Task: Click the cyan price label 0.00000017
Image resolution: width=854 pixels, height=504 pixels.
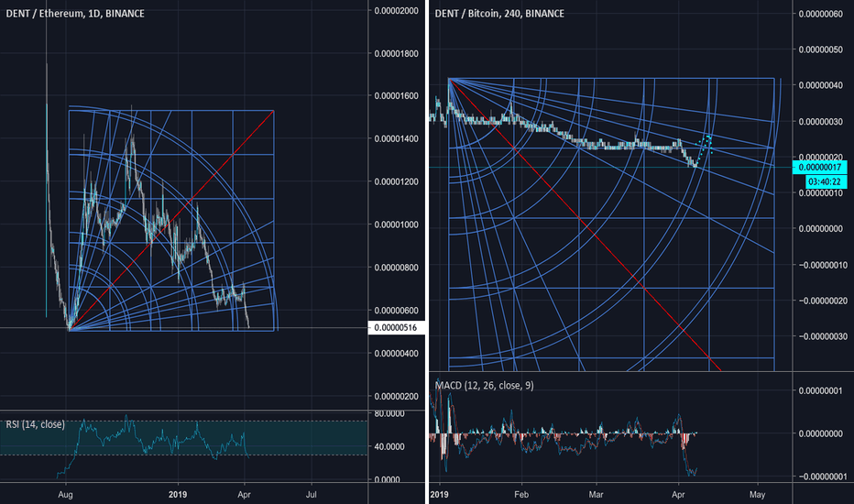Action: [820, 168]
